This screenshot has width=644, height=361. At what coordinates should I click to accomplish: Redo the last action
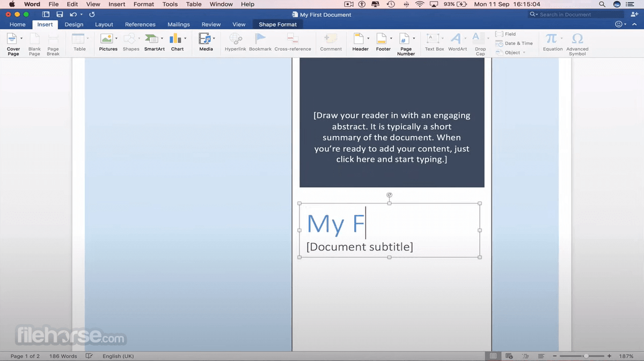click(92, 14)
